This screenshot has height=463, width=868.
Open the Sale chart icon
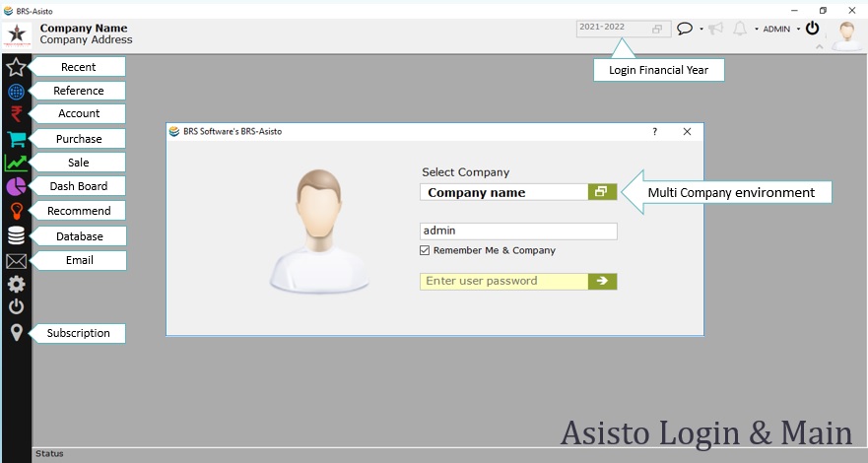[x=16, y=163]
